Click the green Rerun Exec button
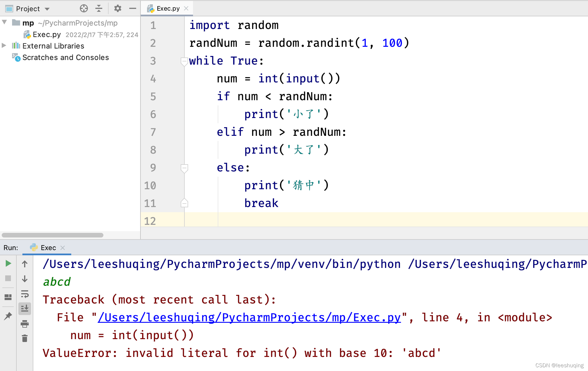The image size is (588, 371). pos(8,264)
